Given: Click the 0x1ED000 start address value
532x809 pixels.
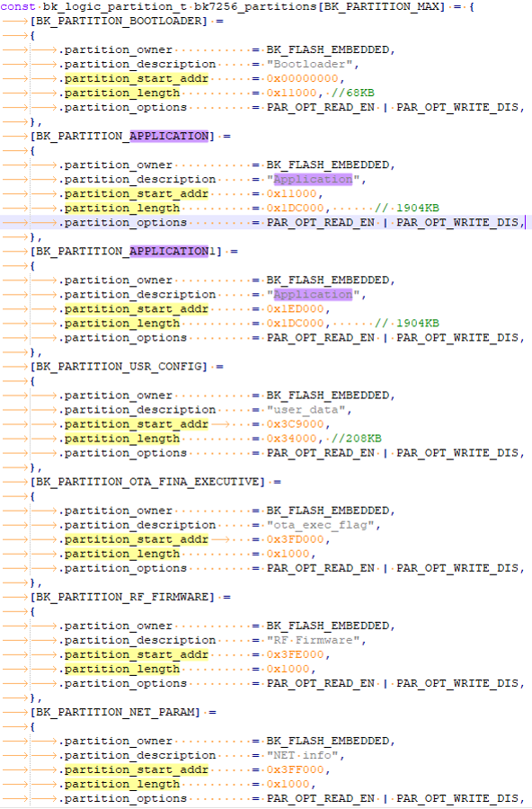Looking at the screenshot, I should (295, 309).
